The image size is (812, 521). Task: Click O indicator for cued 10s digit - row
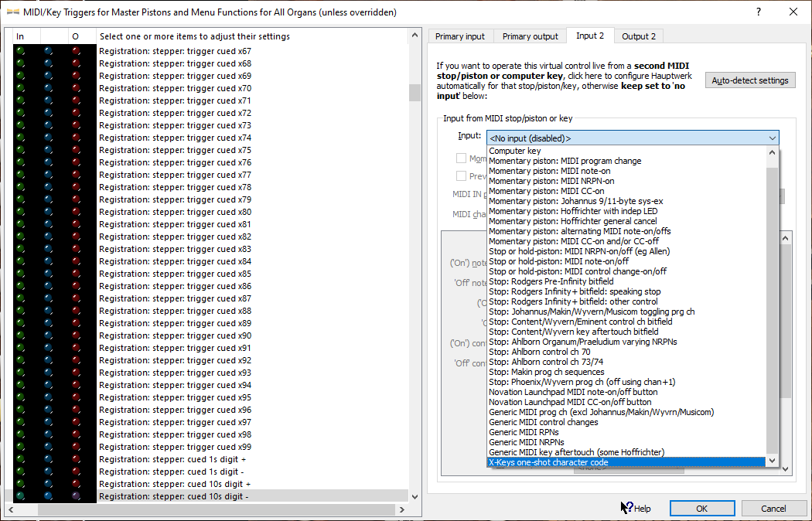tap(76, 496)
